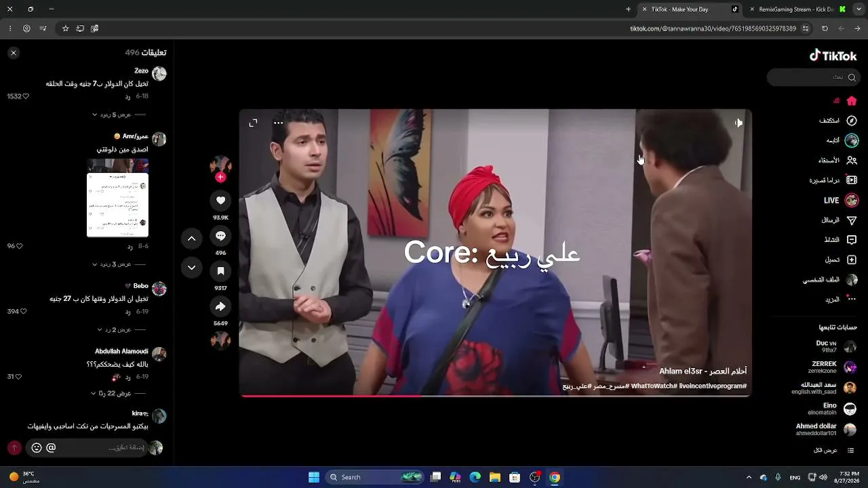The width and height of the screenshot is (868, 488).
Task: Open the Upload (تحميل) page
Action: (x=841, y=260)
